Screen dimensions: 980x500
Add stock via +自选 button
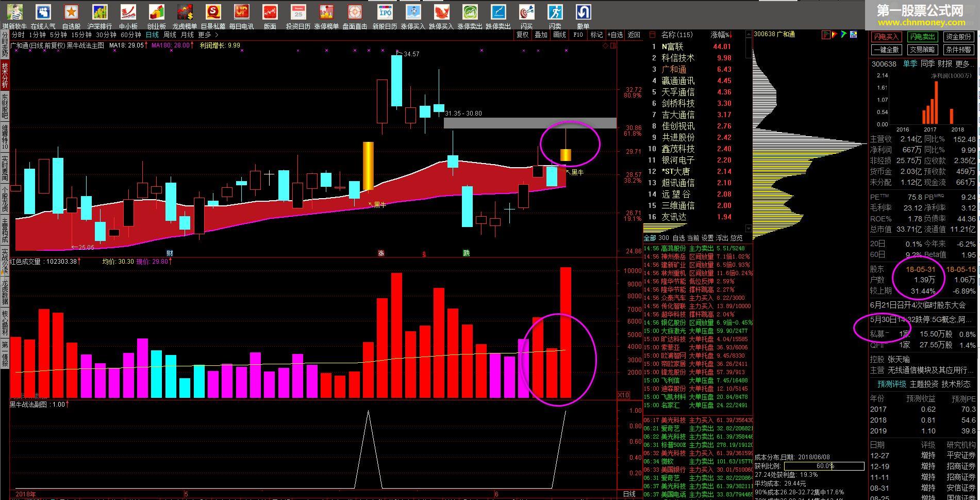[x=615, y=35]
